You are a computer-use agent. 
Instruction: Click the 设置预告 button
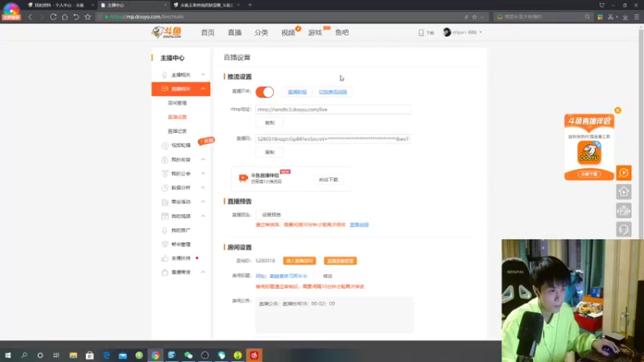[x=271, y=215]
